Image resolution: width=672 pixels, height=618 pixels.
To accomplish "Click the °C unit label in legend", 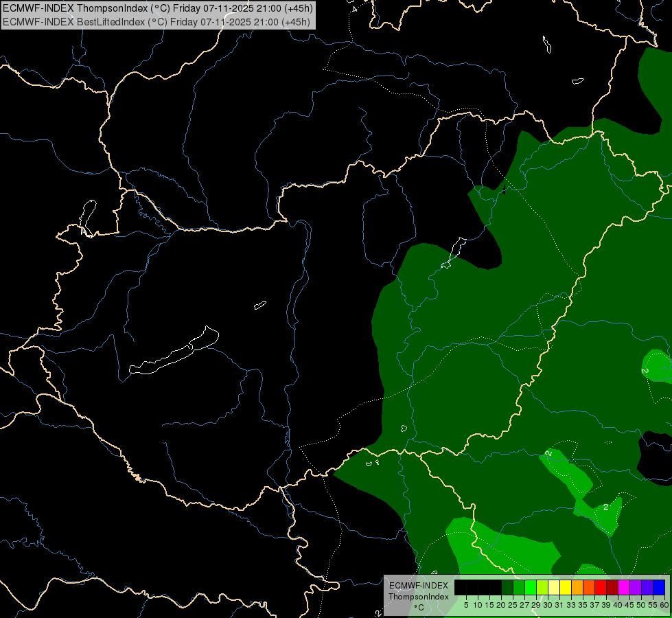I will pyautogui.click(x=419, y=608).
